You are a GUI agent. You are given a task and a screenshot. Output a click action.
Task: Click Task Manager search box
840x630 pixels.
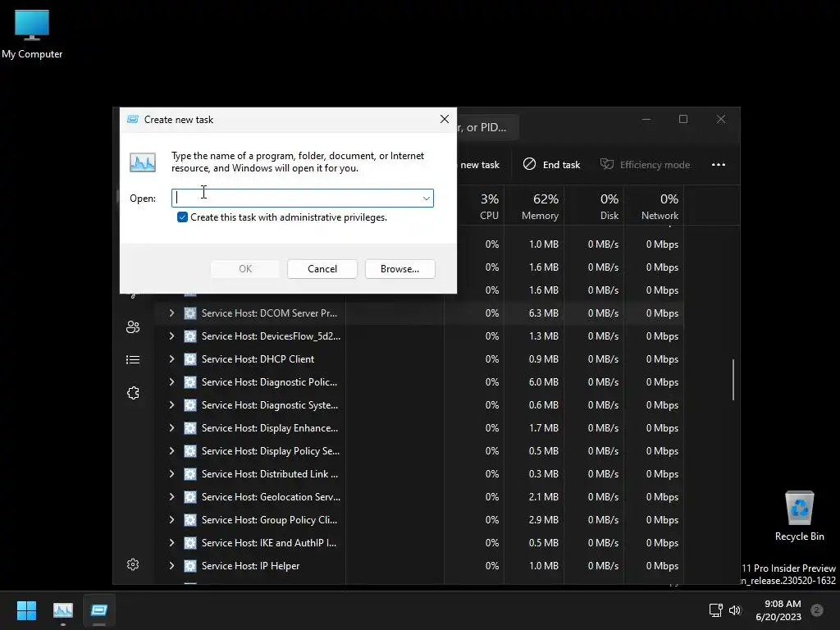[487, 127]
